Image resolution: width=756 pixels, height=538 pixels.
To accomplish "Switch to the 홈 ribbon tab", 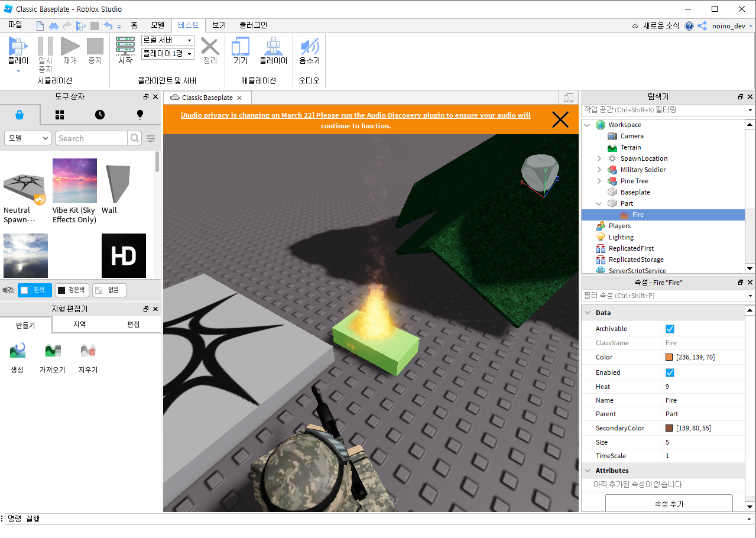I will pyautogui.click(x=134, y=25).
